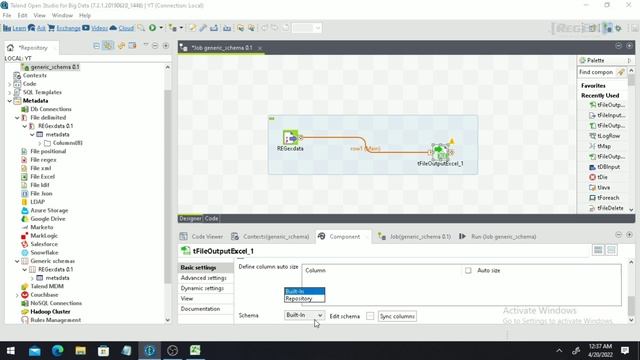640x360 pixels.
Task: Open the File menu
Action: pos(7,15)
